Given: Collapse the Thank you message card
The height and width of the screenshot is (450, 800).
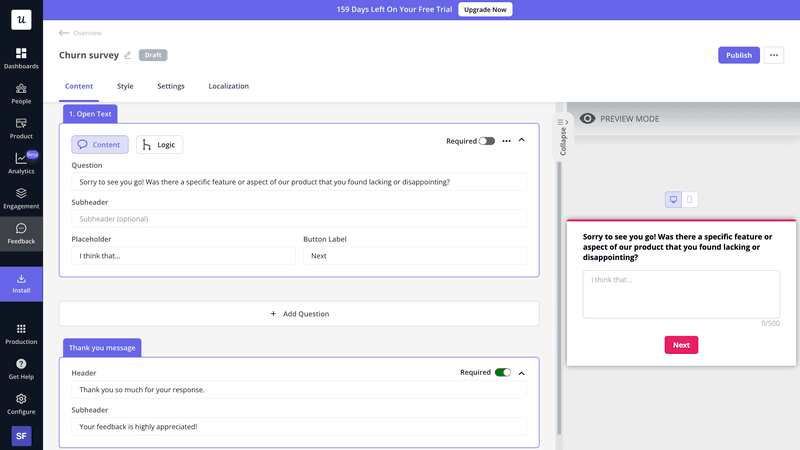Looking at the screenshot, I should click(521, 372).
